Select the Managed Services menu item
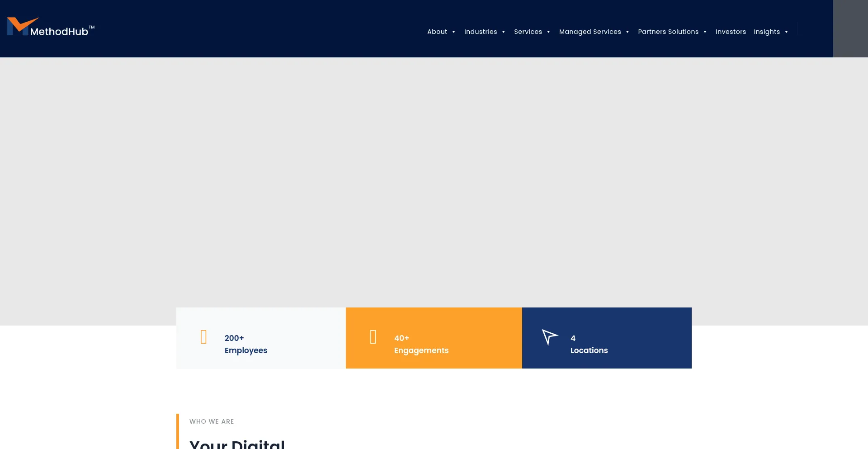 pyautogui.click(x=590, y=32)
